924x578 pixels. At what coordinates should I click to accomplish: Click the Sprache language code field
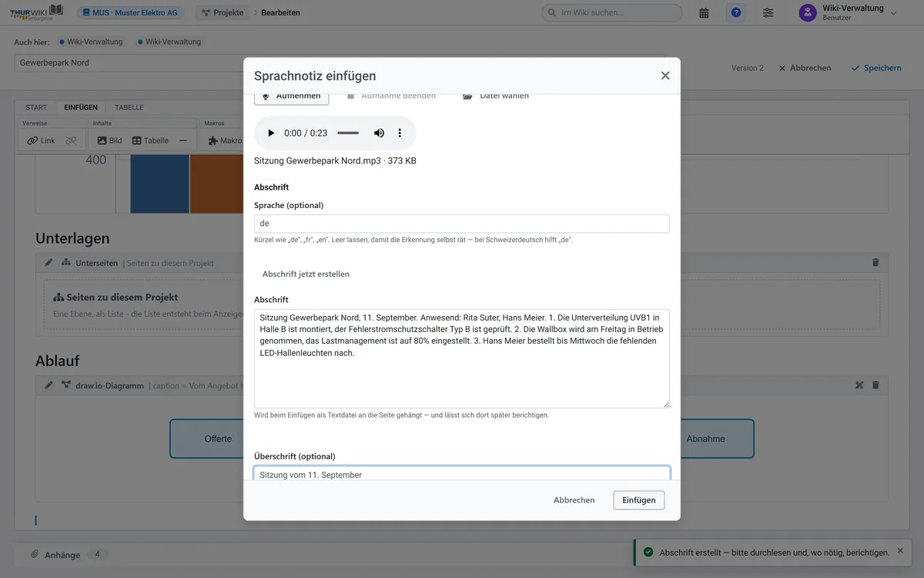462,223
